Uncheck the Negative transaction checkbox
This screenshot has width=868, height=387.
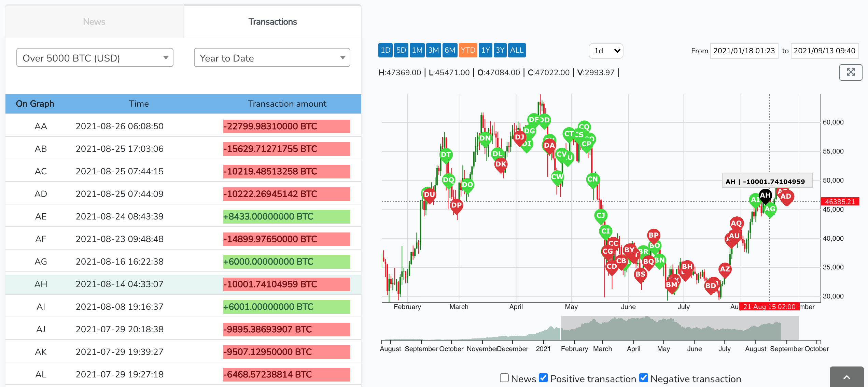(643, 378)
